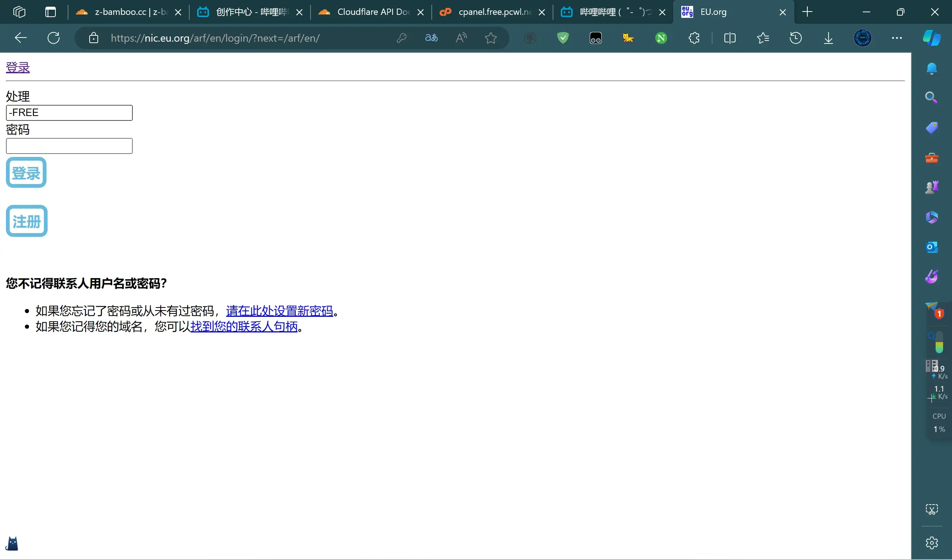Click the 登录 login button
The image size is (952, 560).
point(26,173)
